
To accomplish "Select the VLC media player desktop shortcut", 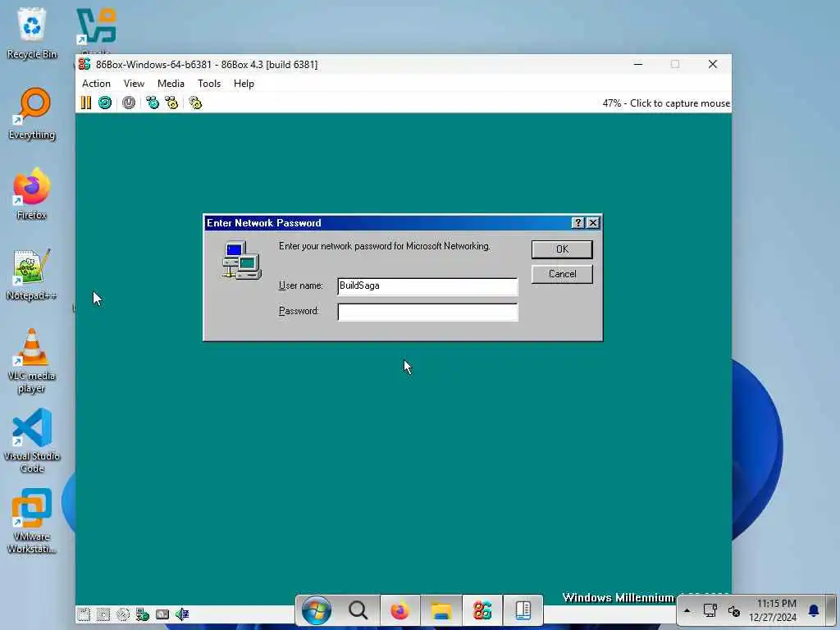I will 32,361.
